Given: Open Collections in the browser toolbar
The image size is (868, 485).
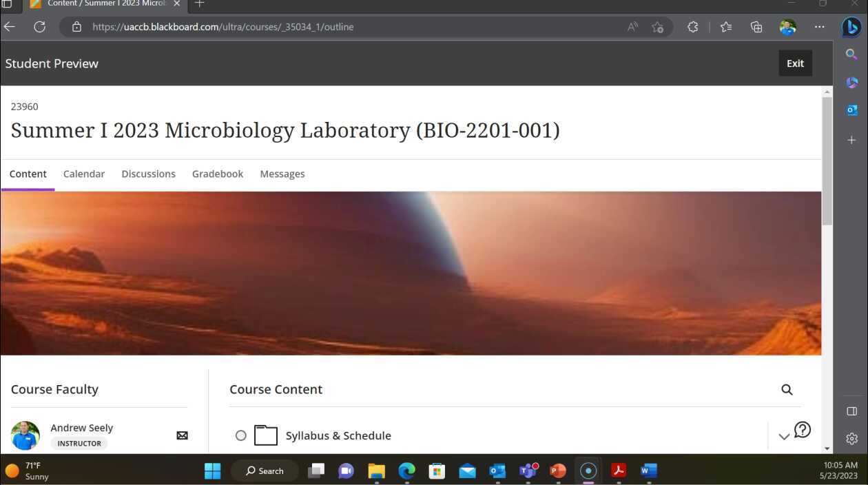Looking at the screenshot, I should point(756,27).
